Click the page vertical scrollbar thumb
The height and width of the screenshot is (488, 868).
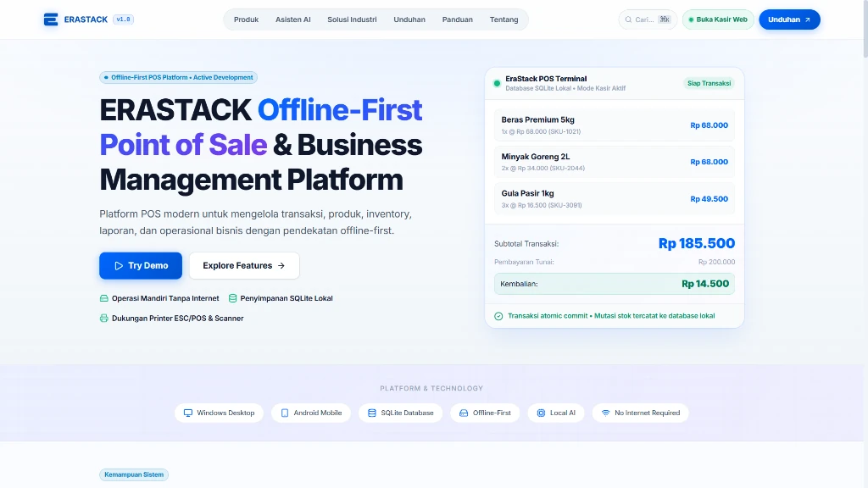tap(865, 28)
